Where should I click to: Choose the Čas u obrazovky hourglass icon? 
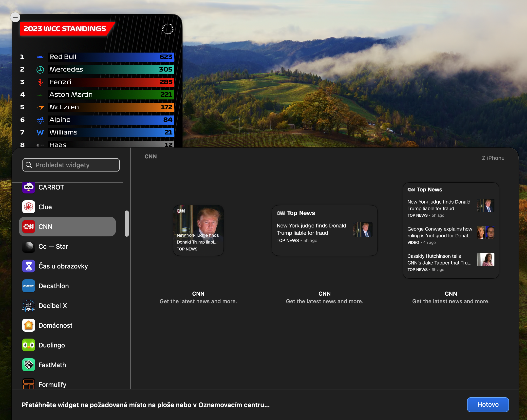(29, 266)
